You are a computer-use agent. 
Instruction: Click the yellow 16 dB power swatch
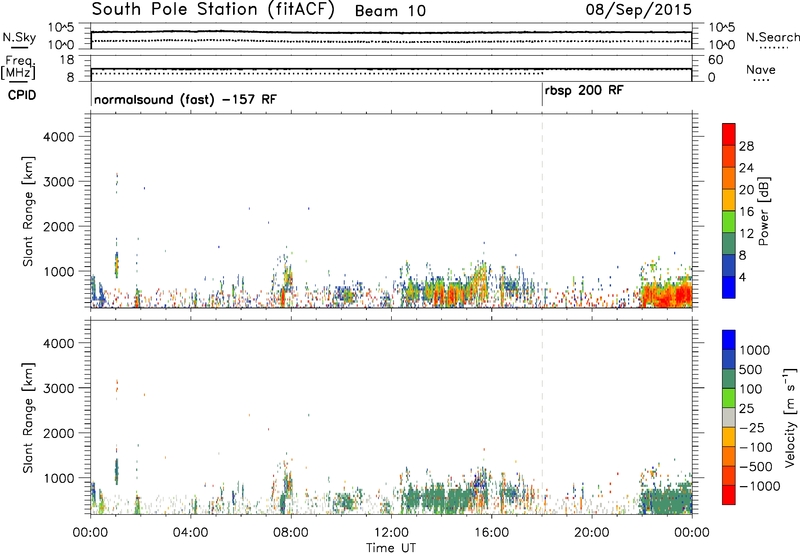[x=729, y=199]
